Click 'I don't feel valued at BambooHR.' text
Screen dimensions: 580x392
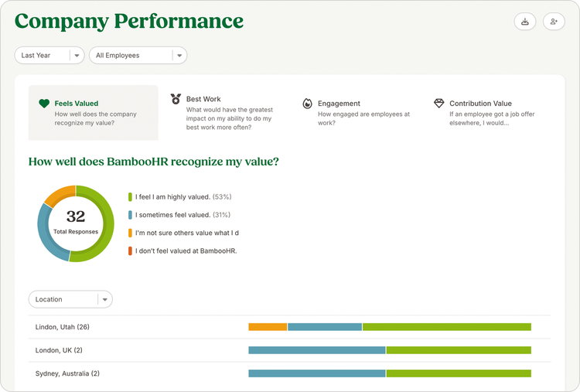[186, 251]
